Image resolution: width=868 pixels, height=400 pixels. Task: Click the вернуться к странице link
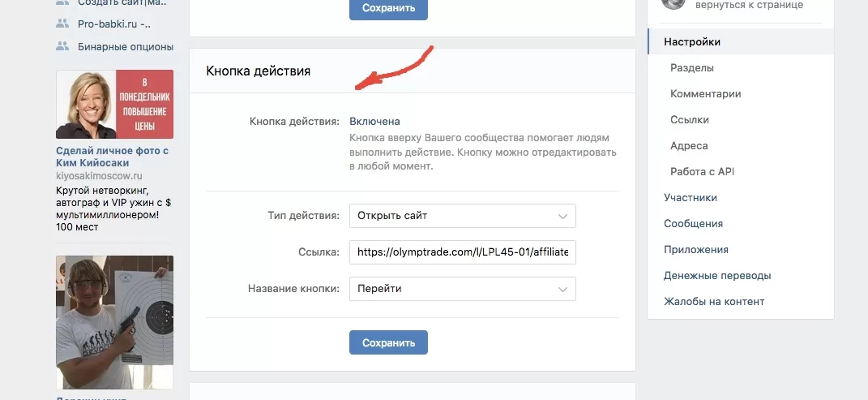[743, 5]
